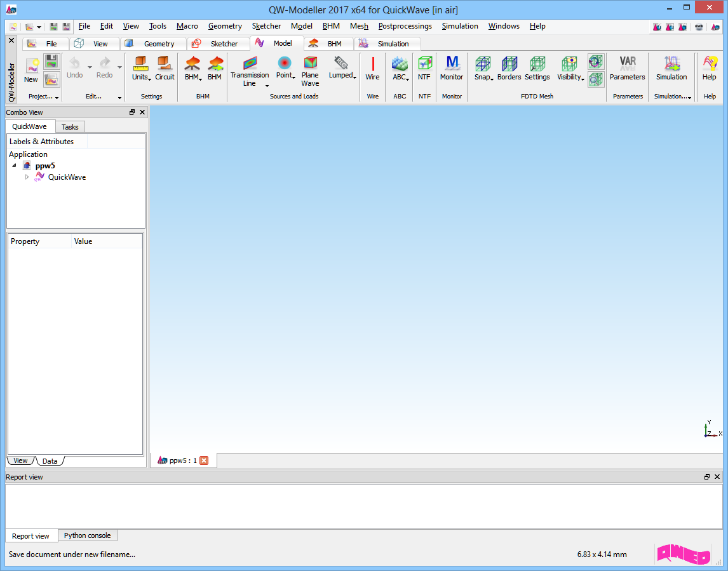Add a Point source

click(x=285, y=68)
